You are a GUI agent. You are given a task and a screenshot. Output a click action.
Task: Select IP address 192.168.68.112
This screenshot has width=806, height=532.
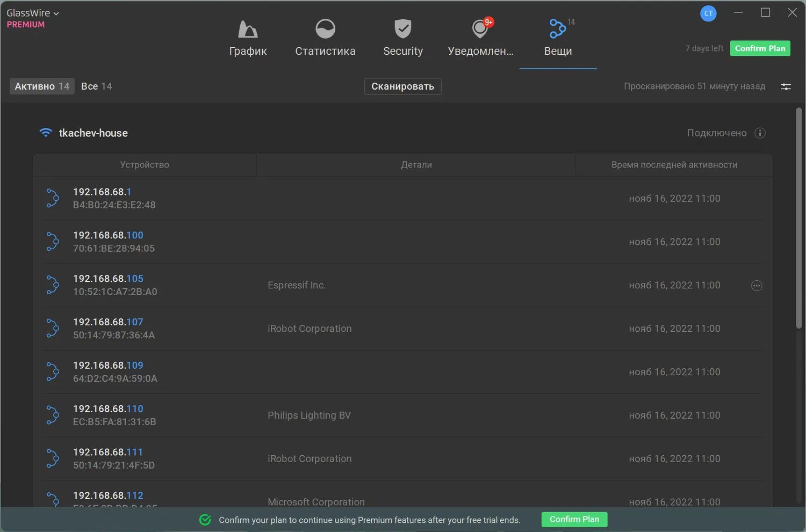point(108,495)
